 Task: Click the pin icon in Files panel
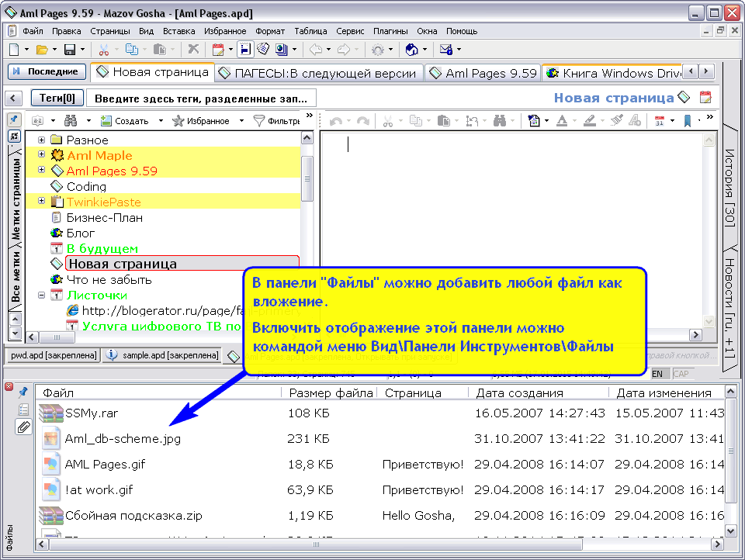coord(23,392)
